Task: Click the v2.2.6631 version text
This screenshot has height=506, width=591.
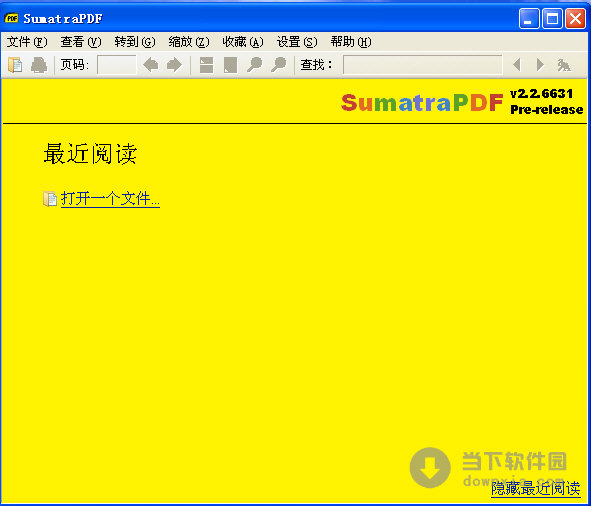Action: [x=541, y=93]
